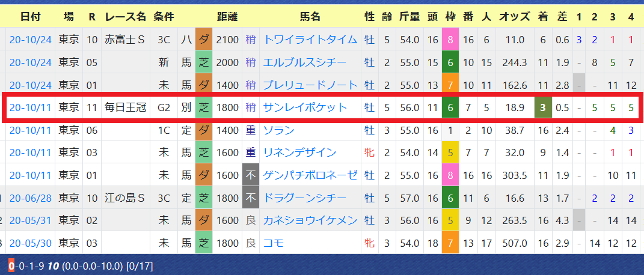Click the 着 column header
The height and width of the screenshot is (275, 644).
point(543,16)
